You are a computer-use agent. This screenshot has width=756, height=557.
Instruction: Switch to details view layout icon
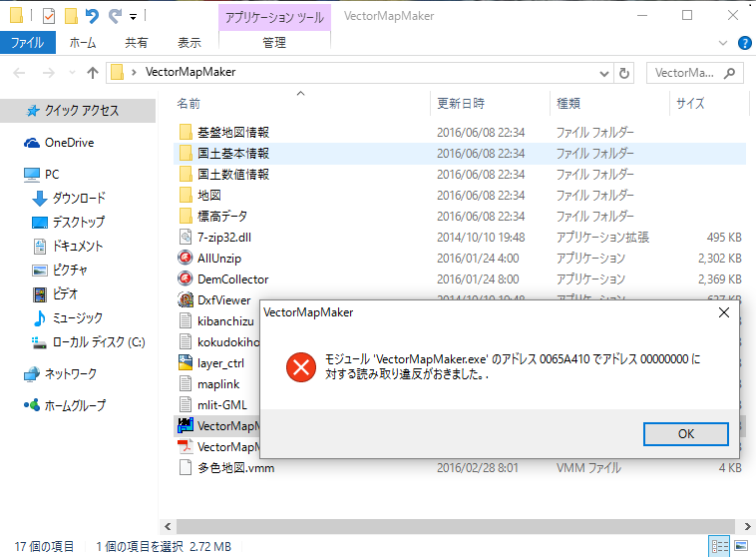(719, 546)
